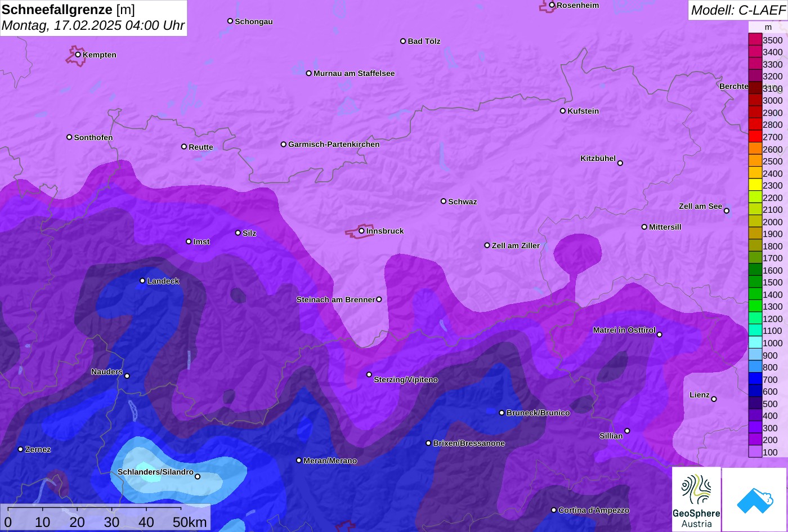788x532 pixels.
Task: Select the 700 m blue legend swatch
Action: [x=755, y=379]
